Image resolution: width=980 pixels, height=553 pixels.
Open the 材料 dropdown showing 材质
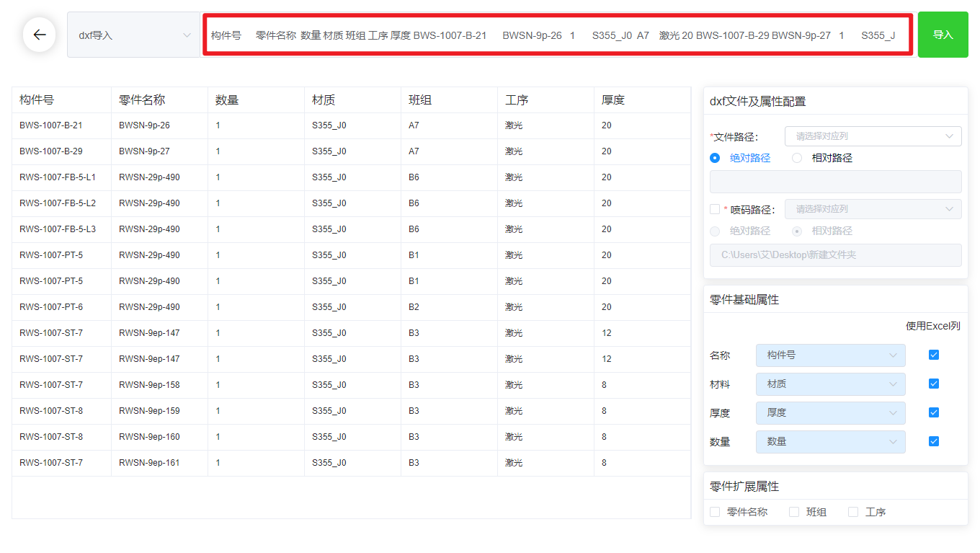(x=830, y=384)
